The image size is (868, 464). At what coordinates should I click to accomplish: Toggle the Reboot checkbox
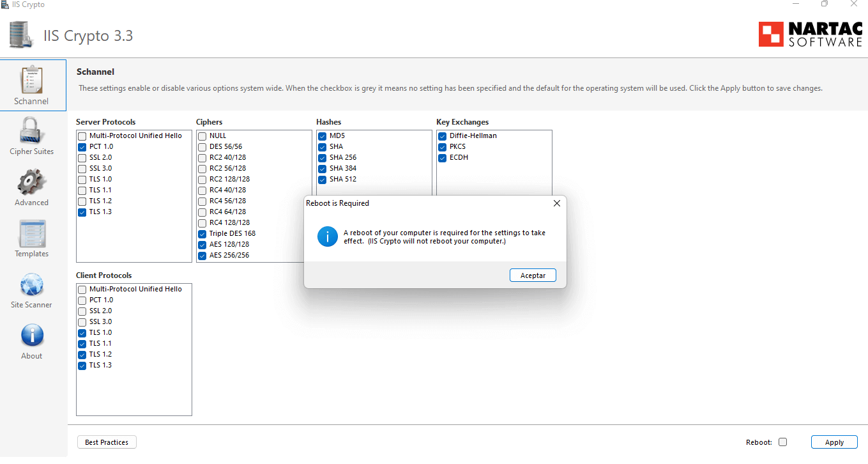click(x=783, y=442)
